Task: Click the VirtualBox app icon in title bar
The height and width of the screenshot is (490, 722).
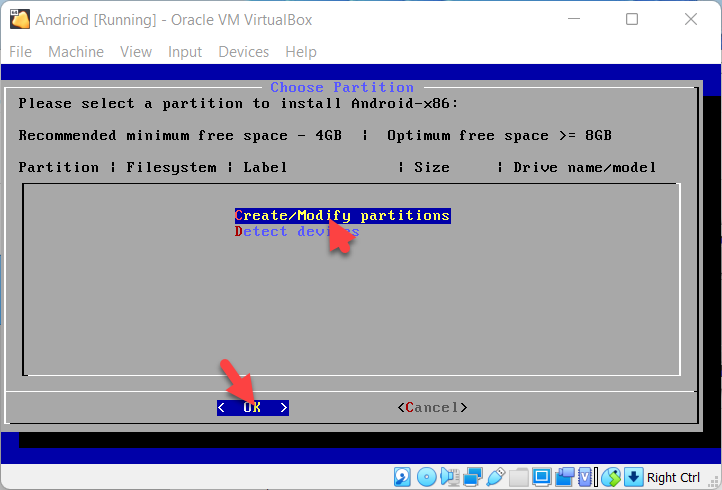Action: coord(18,19)
